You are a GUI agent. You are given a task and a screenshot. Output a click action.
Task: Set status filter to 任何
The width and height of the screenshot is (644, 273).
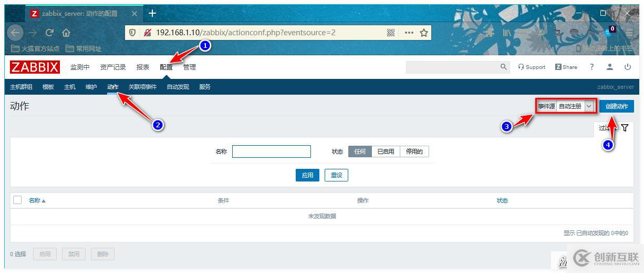click(360, 151)
